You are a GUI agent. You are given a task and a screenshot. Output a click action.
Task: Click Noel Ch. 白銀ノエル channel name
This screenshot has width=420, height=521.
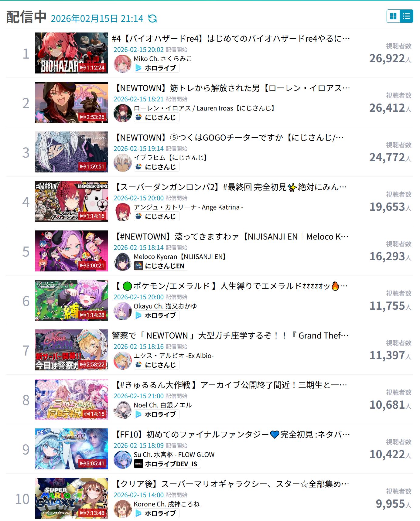[163, 405]
